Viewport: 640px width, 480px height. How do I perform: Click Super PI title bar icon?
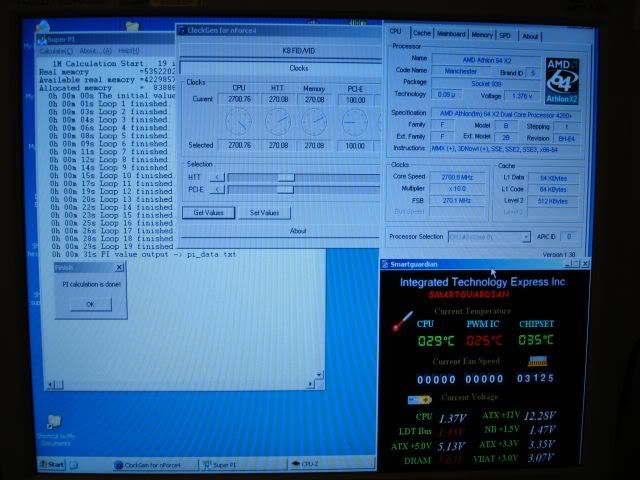pyautogui.click(x=42, y=40)
